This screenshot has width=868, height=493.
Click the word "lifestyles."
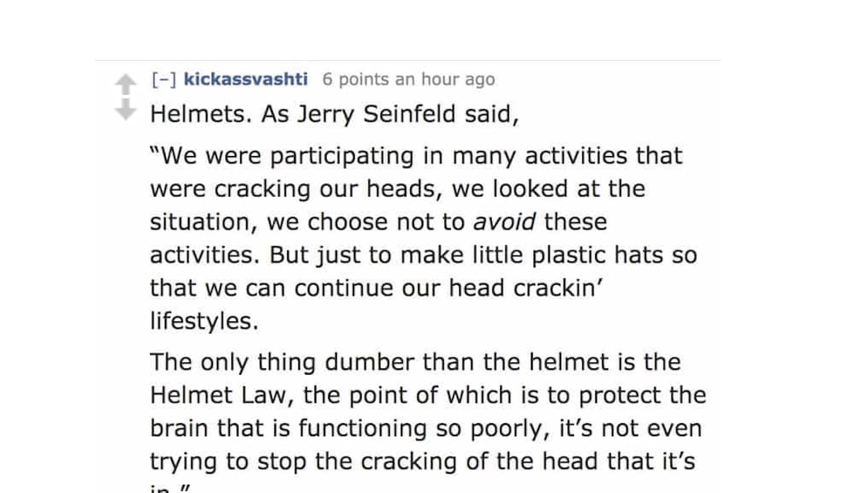click(204, 321)
